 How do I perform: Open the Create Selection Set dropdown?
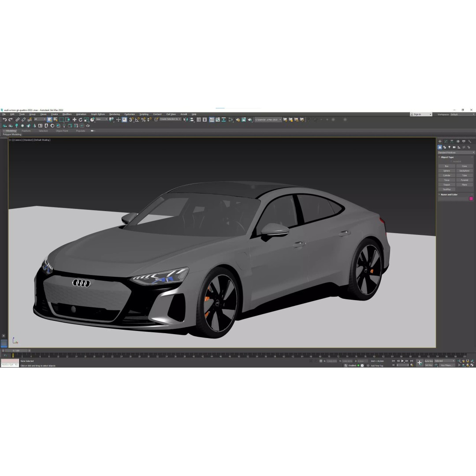coord(170,119)
